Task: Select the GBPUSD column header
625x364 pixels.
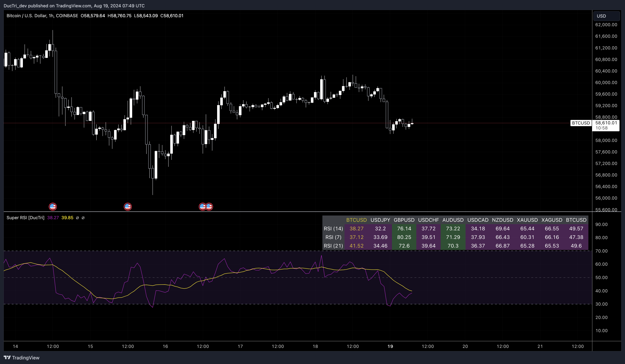Action: [404, 220]
